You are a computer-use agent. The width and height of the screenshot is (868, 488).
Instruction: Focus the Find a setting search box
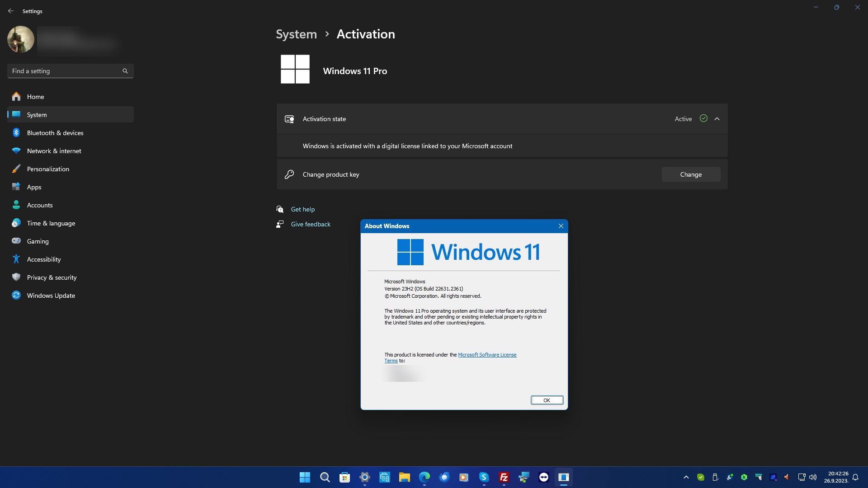(x=66, y=71)
